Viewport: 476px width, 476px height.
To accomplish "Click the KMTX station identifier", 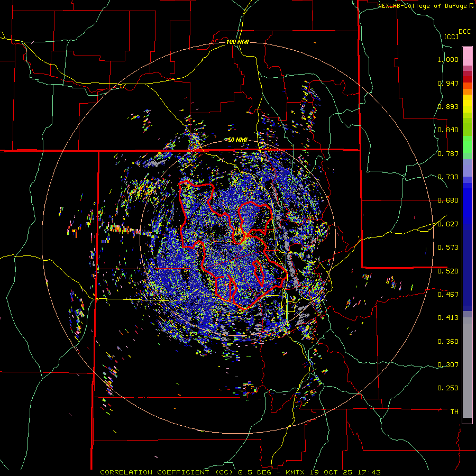I will point(296,472).
